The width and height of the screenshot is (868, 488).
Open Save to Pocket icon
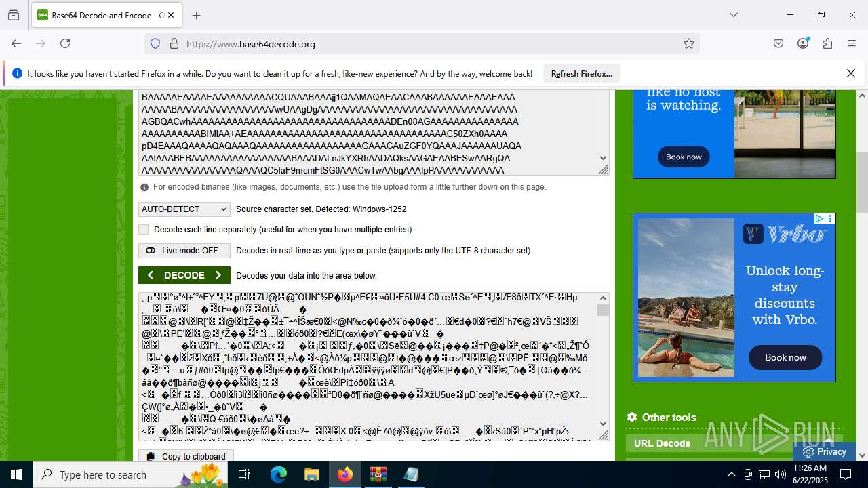(x=778, y=43)
